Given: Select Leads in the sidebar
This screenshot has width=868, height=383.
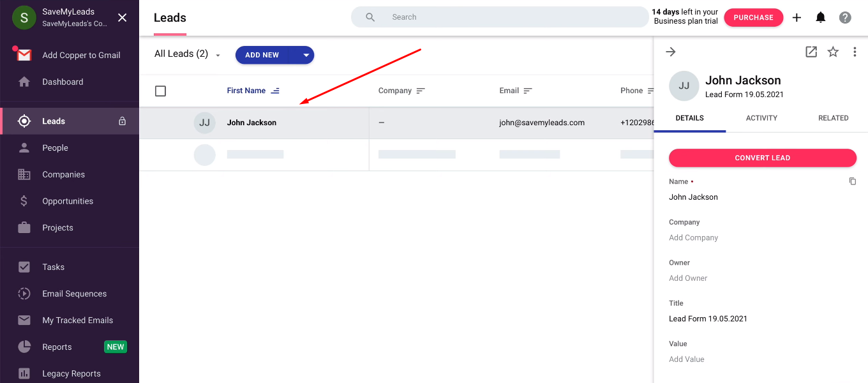Looking at the screenshot, I should 70,121.
